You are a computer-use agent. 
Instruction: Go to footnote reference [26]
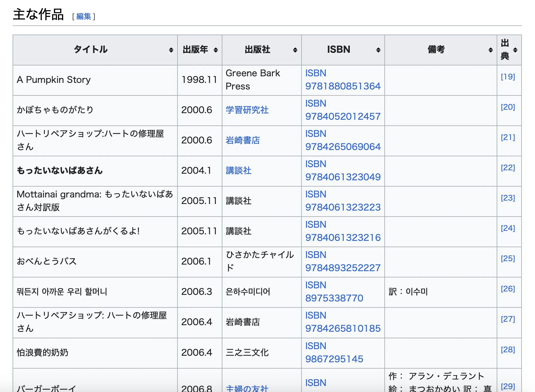508,289
